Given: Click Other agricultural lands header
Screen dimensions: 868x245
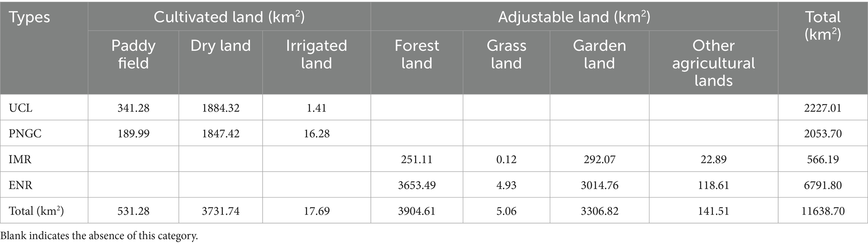Looking at the screenshot, I should [x=714, y=63].
